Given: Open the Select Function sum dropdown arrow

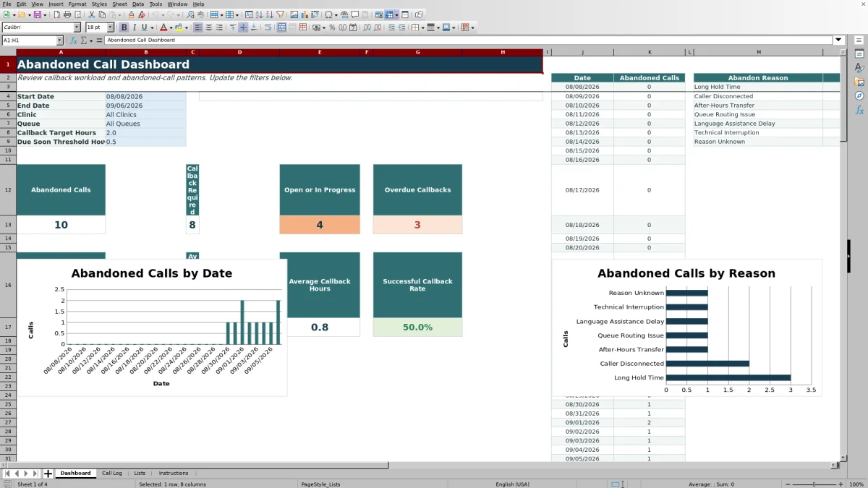Looking at the screenshot, I should 91,40.
